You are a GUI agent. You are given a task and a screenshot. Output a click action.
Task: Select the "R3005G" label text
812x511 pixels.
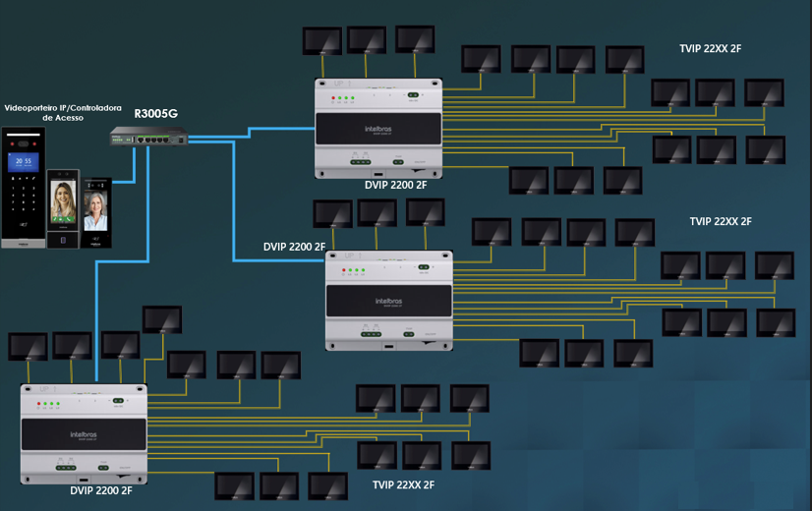[156, 113]
